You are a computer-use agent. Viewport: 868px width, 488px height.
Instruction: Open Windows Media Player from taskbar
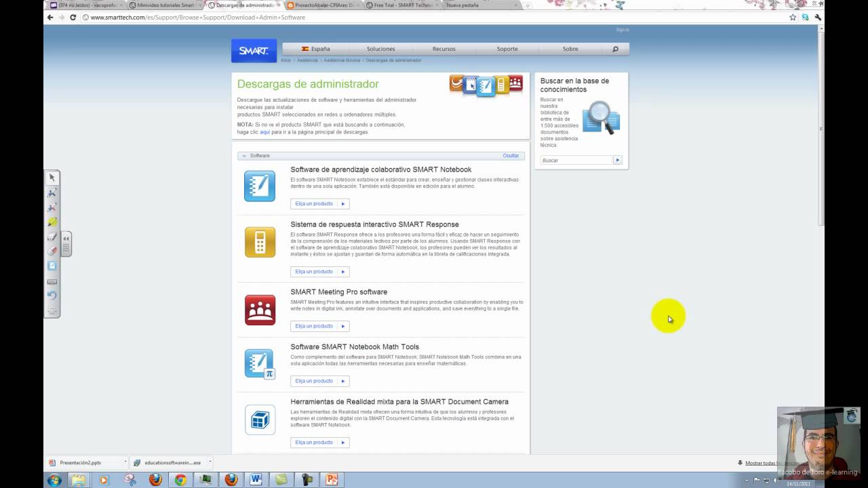tap(104, 480)
